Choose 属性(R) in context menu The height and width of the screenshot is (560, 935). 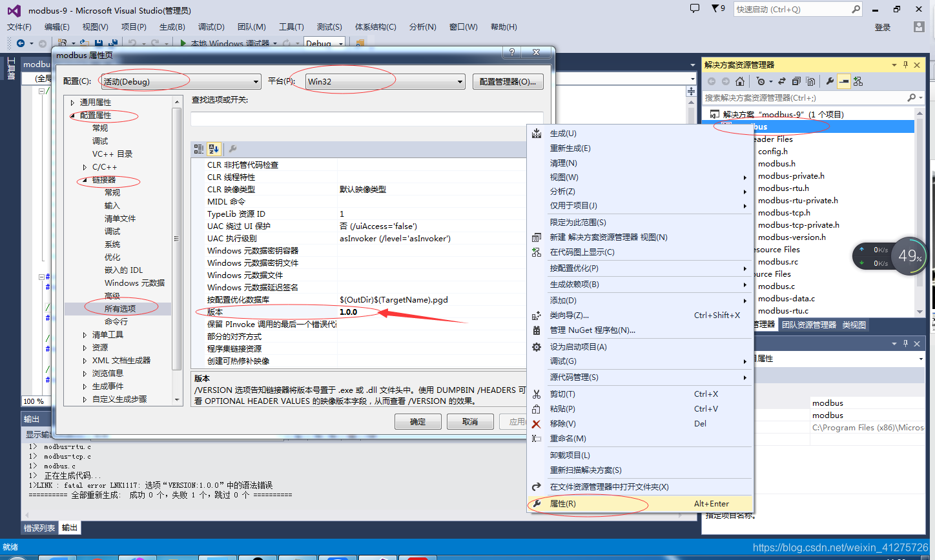point(640,504)
